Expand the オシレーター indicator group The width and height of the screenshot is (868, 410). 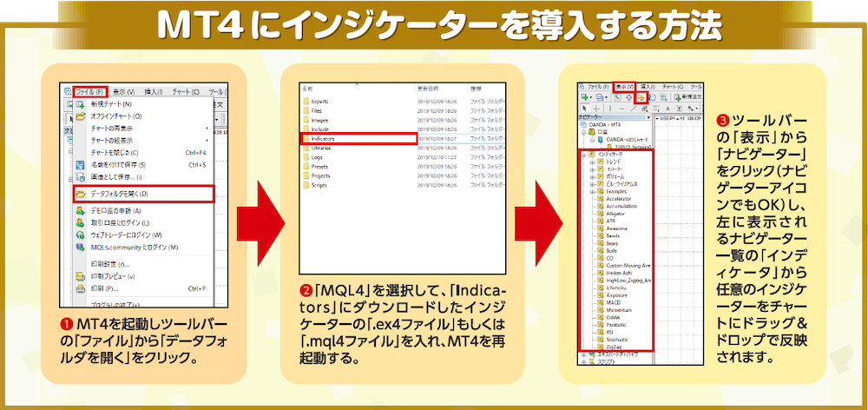pyautogui.click(x=592, y=169)
